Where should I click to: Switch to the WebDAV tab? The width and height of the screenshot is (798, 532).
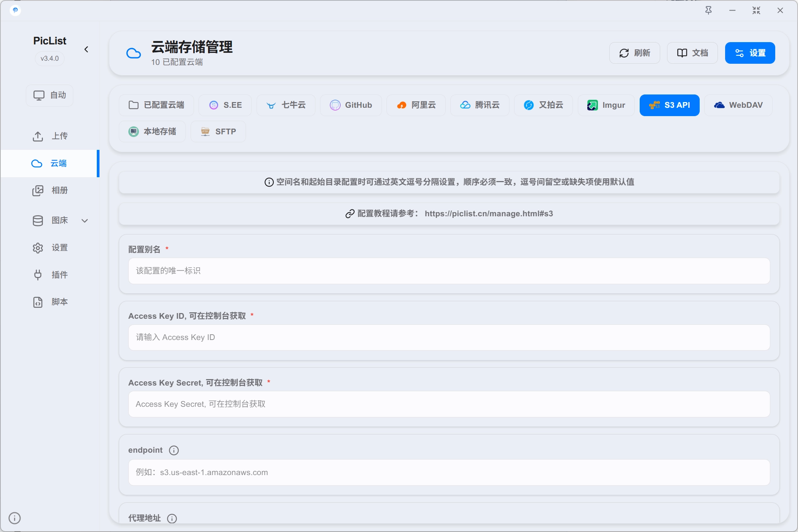(x=738, y=105)
